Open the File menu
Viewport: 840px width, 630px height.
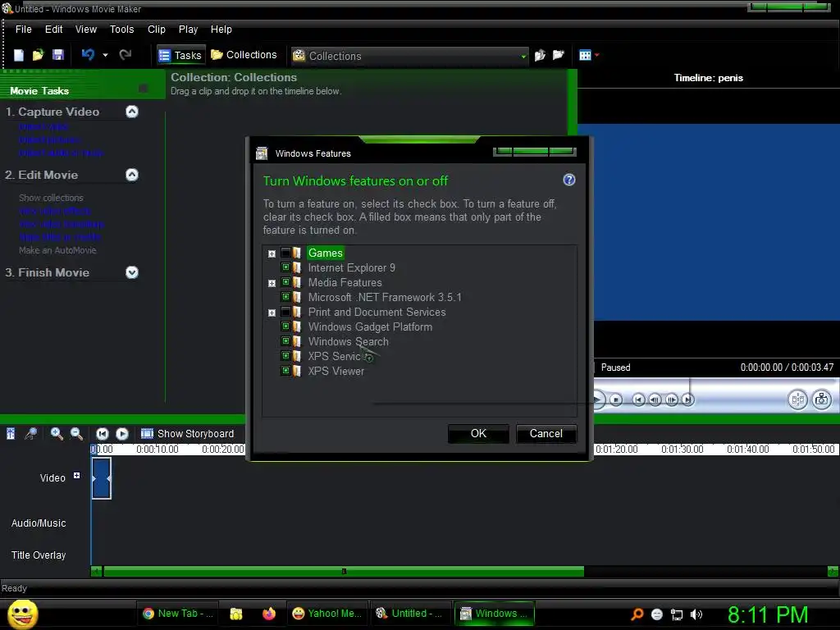click(x=24, y=30)
